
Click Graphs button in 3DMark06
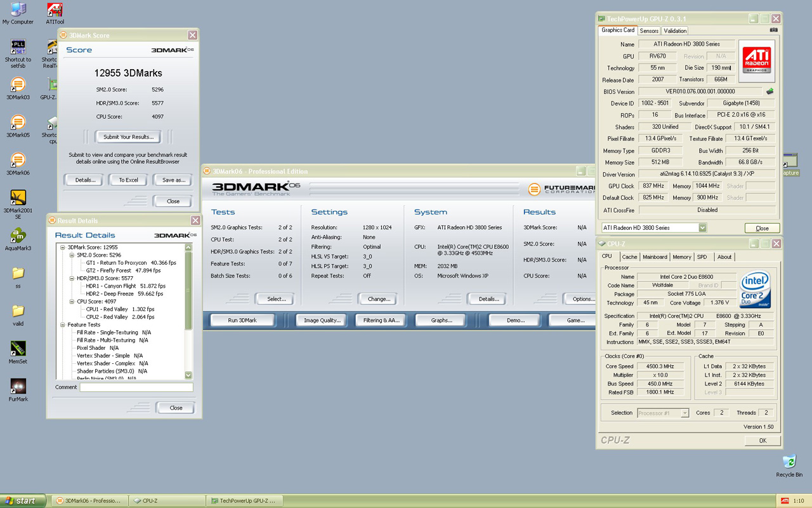(442, 320)
